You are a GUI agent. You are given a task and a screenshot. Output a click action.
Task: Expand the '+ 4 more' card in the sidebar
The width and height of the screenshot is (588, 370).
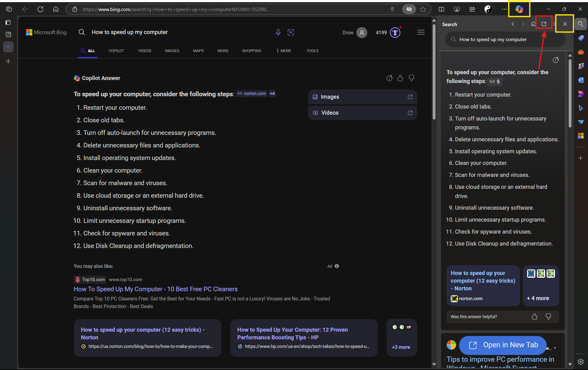click(541, 286)
